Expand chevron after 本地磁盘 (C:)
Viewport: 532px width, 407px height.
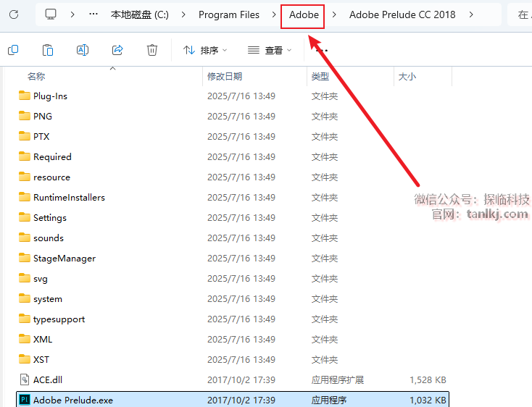(183, 14)
